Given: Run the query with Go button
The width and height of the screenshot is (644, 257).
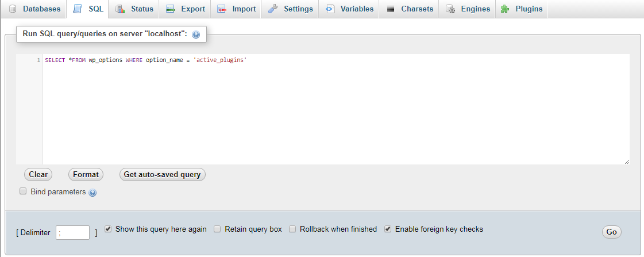Looking at the screenshot, I should point(612,232).
